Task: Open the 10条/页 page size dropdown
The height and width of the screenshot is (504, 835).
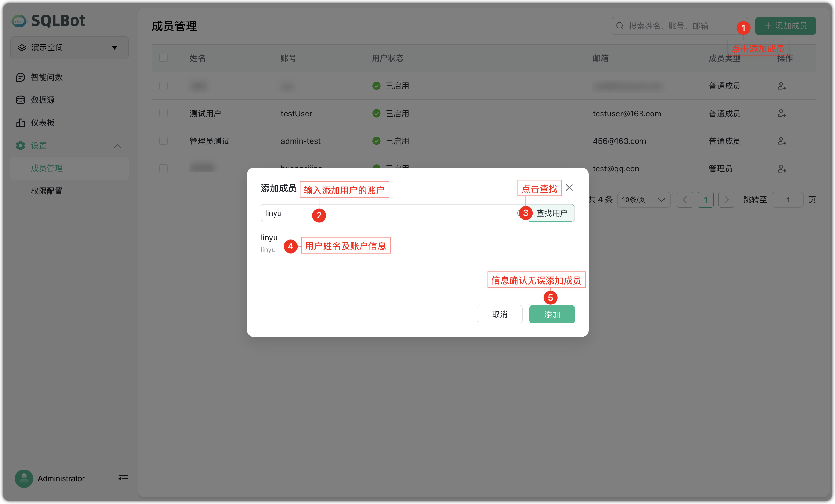Action: (643, 200)
